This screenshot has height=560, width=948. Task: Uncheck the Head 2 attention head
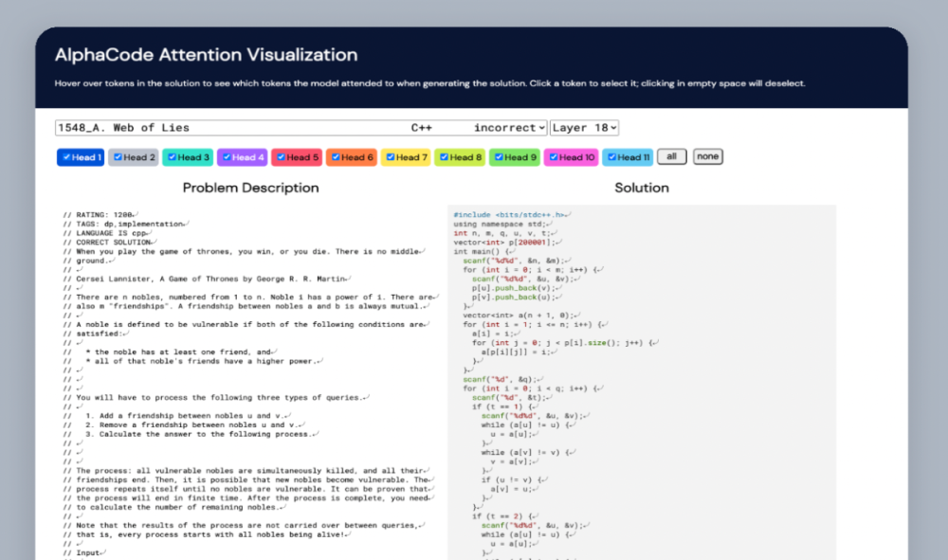[x=118, y=157]
